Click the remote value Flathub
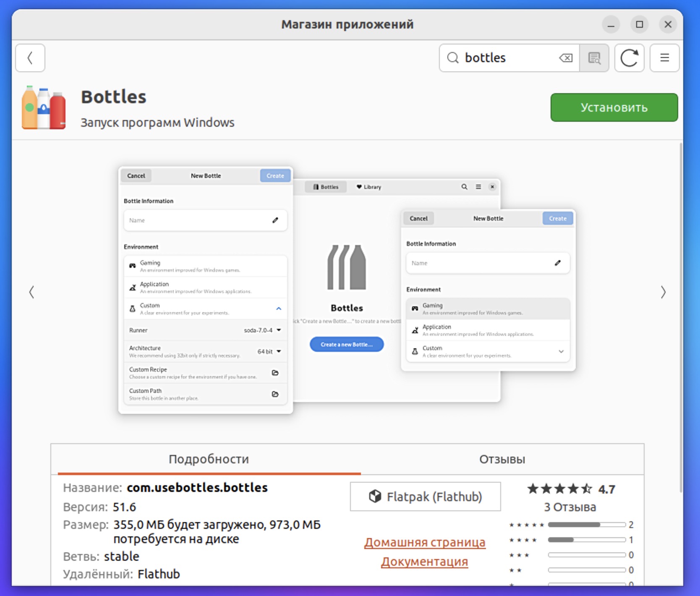The width and height of the screenshot is (700, 596). tap(159, 574)
